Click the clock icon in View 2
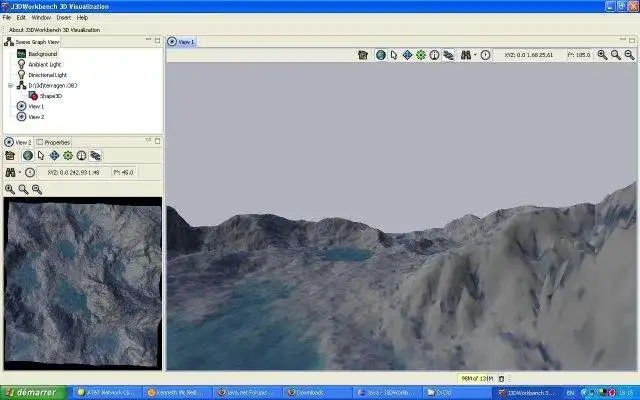 (x=29, y=173)
